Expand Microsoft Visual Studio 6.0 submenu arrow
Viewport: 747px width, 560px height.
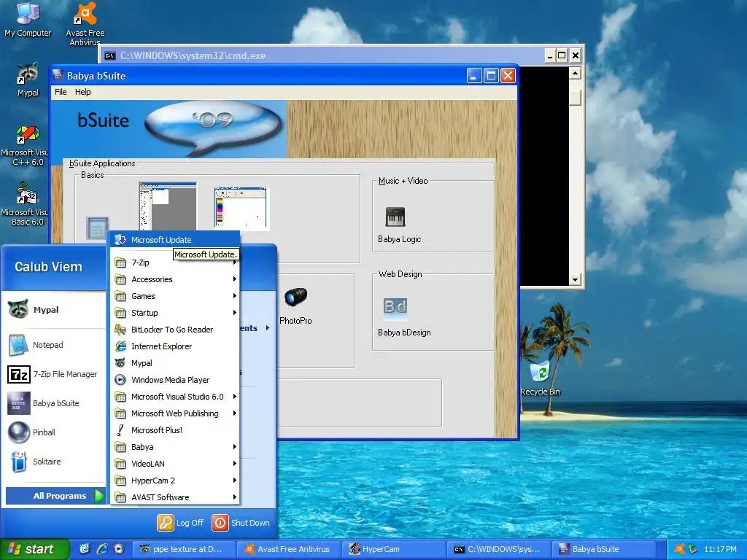click(x=235, y=396)
